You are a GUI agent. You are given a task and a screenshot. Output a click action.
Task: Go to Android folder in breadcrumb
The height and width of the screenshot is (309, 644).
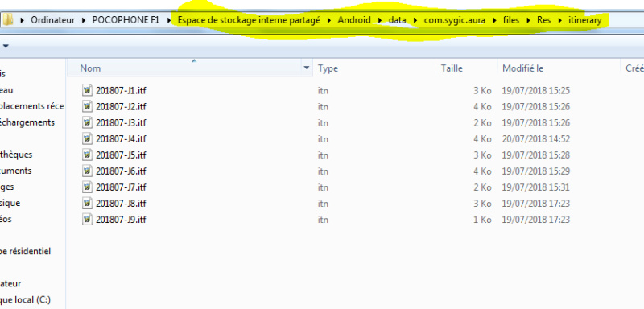[354, 20]
